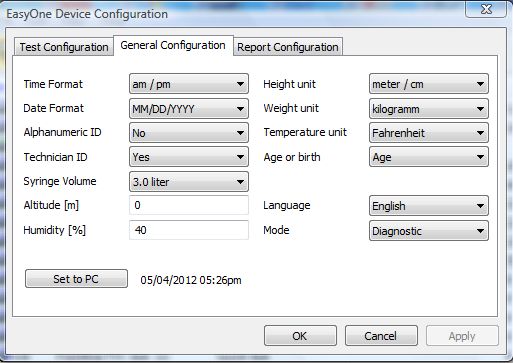Open the Language dropdown
513x363 pixels.
click(x=429, y=206)
